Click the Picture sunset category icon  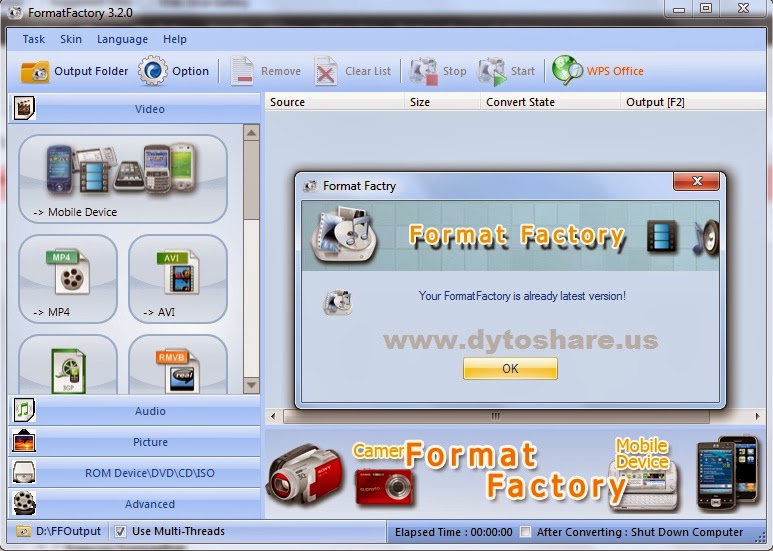(24, 441)
